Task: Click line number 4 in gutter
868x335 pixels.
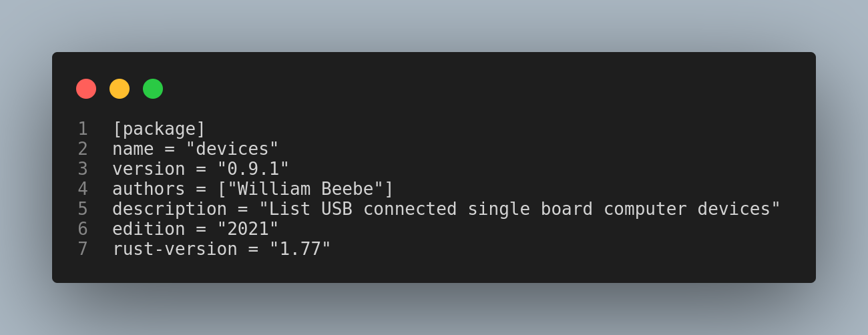Action: click(x=83, y=189)
